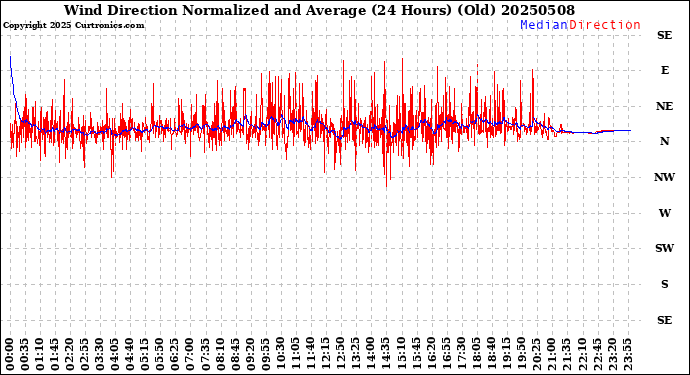Image resolution: width=690 pixels, height=375 pixels.
Task: Click the 04:40 time axis label
Action: (130, 354)
